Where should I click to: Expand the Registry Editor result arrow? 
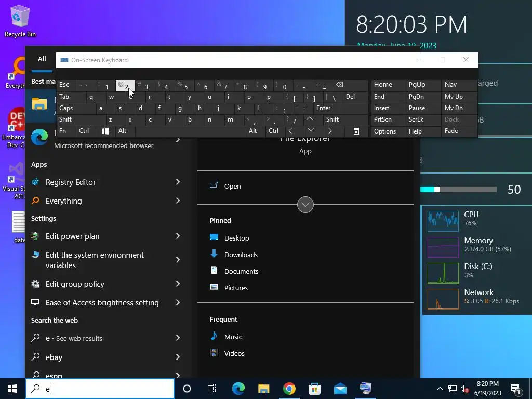click(x=178, y=182)
